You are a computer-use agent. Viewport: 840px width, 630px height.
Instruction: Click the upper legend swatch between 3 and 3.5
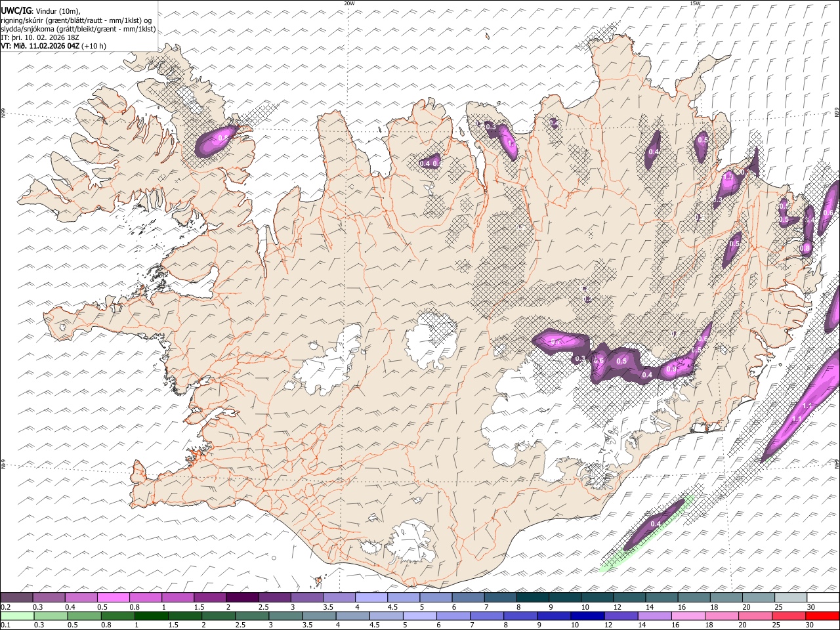click(x=306, y=598)
